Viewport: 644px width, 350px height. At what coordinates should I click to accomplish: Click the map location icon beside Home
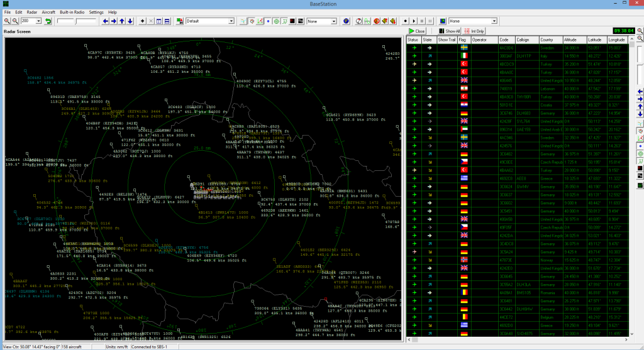point(443,21)
